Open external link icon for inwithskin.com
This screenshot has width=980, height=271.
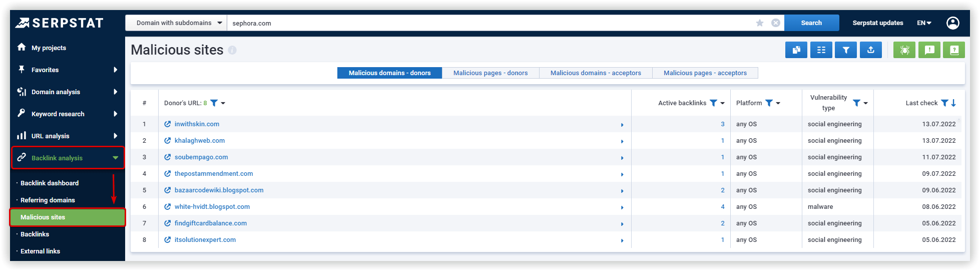click(168, 124)
